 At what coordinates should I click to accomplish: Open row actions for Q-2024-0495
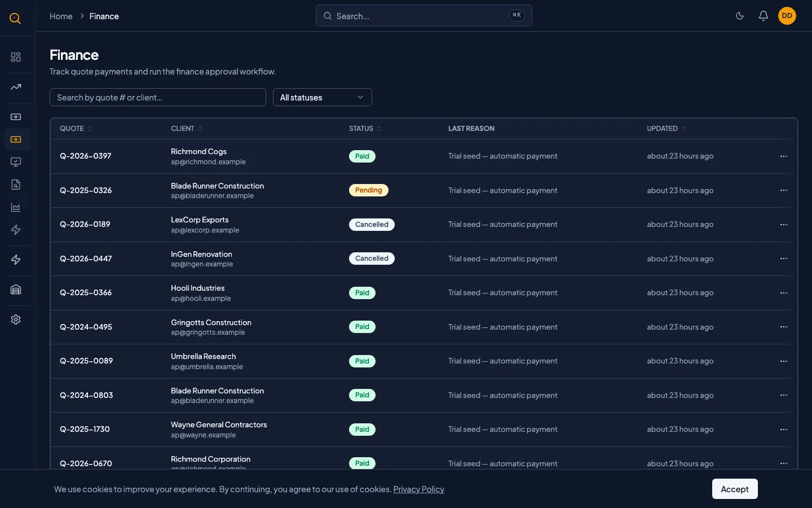[783, 327]
